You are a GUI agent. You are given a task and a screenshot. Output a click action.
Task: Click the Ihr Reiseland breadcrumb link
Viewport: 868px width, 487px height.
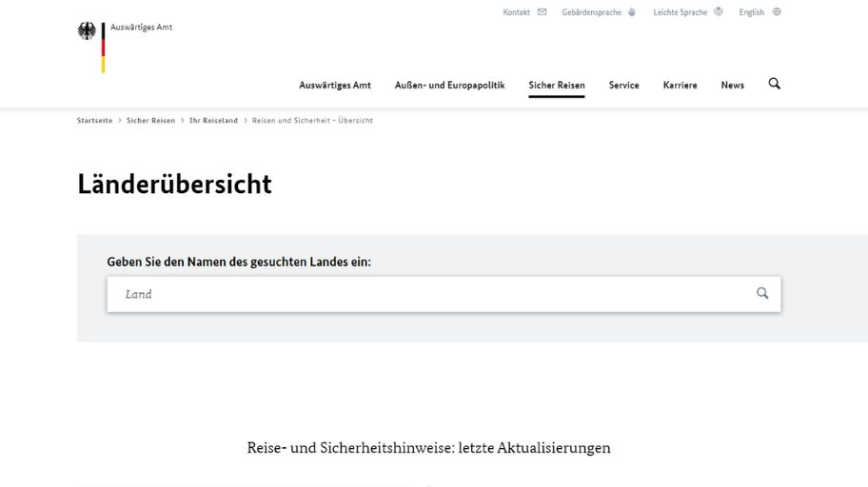213,121
